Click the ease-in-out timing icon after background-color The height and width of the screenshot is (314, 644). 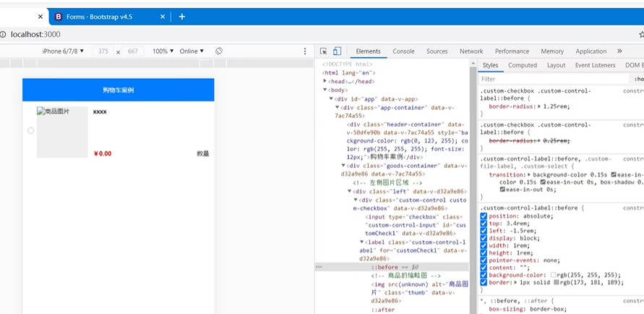click(x=613, y=174)
